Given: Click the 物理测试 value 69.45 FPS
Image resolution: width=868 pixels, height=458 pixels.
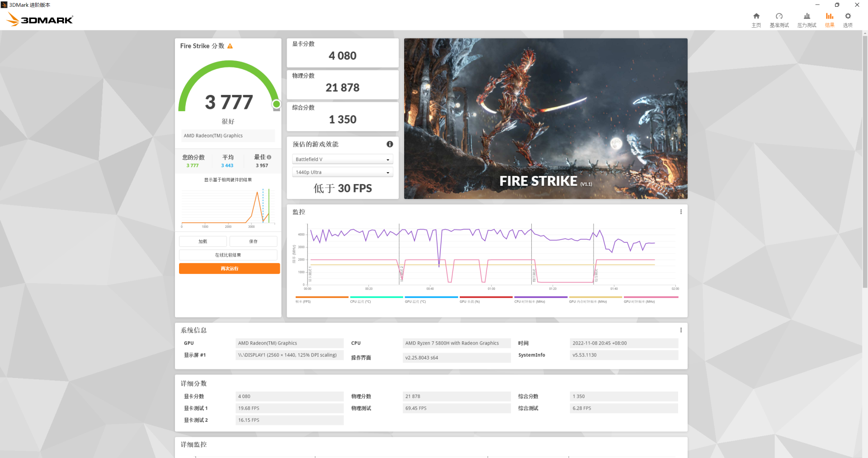Looking at the screenshot, I should pyautogui.click(x=457, y=408).
